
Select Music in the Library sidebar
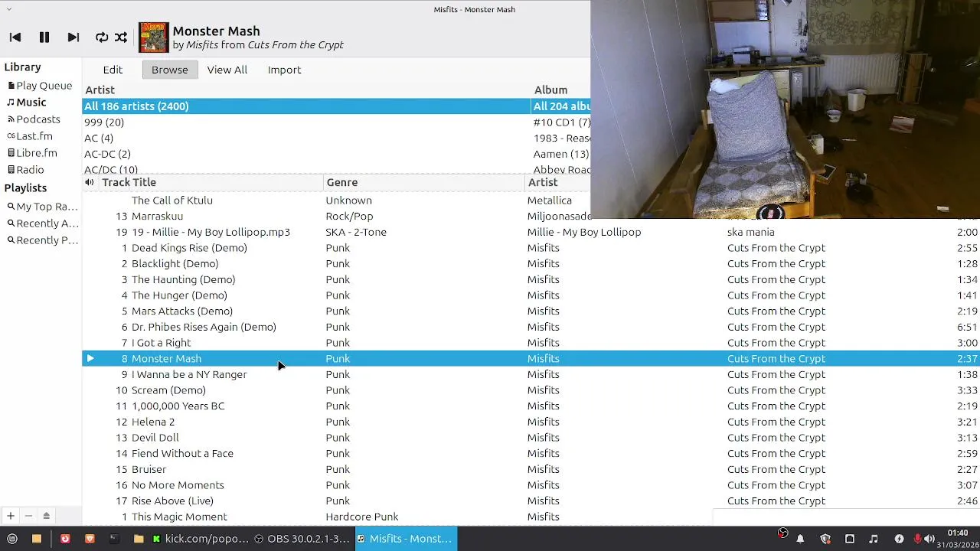pos(27,103)
